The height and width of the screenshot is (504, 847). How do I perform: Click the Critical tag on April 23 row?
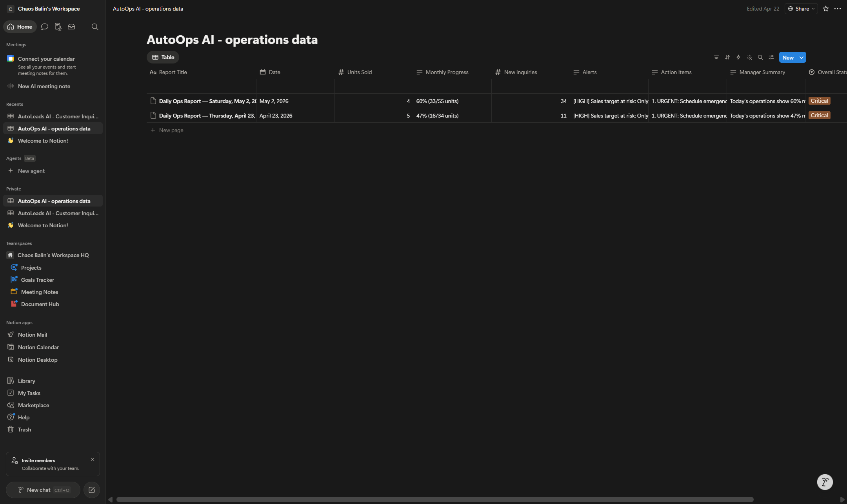pos(819,115)
